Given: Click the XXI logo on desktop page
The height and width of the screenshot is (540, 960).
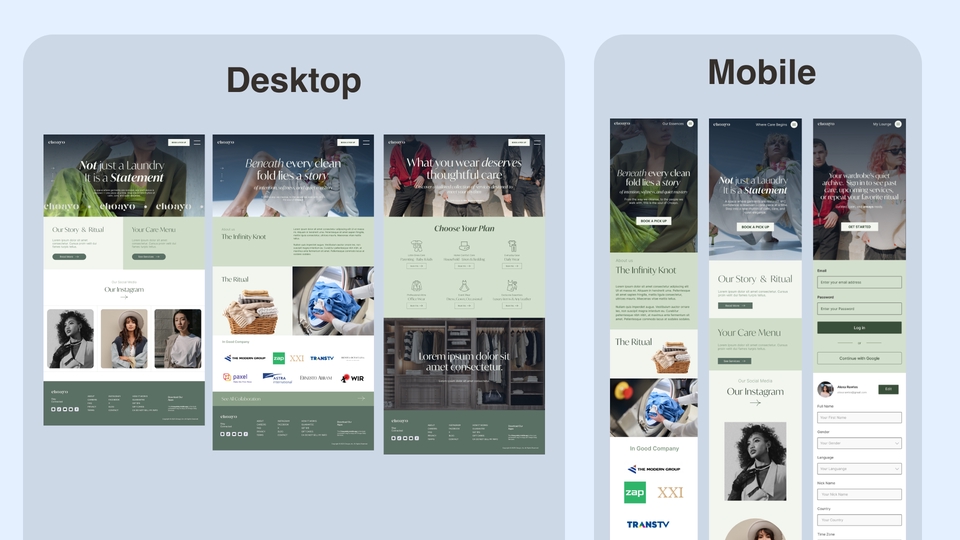Looking at the screenshot, I should click(x=297, y=358).
